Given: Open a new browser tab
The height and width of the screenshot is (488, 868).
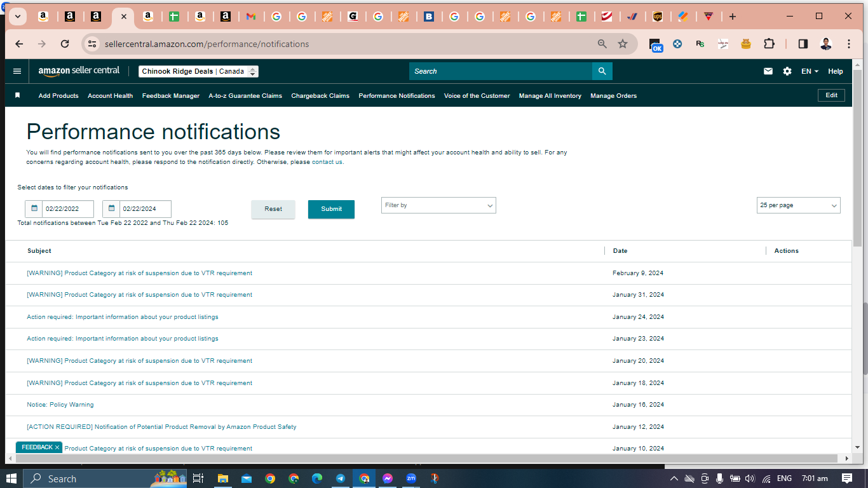Looking at the screenshot, I should tap(733, 17).
